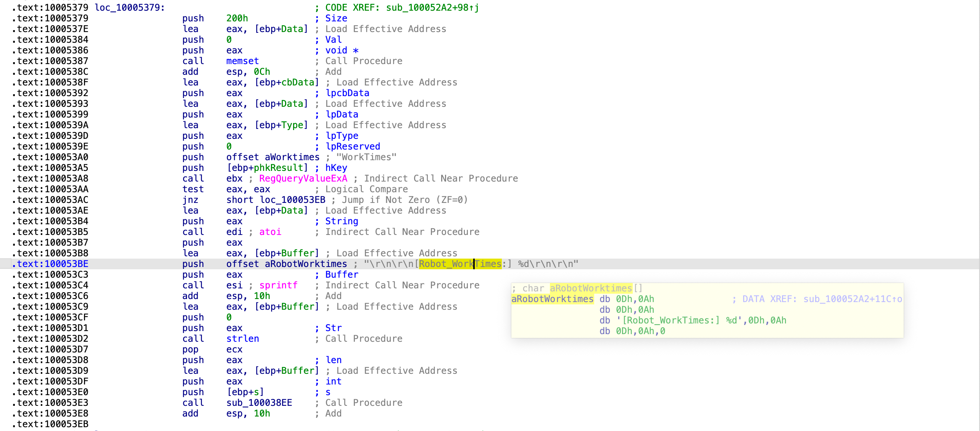Follow the sub_100038EE call target
Screen dimensions: 980x431
click(x=259, y=403)
